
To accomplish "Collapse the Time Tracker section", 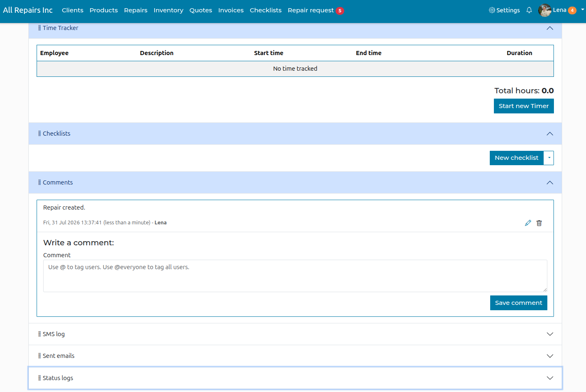I will [x=550, y=28].
